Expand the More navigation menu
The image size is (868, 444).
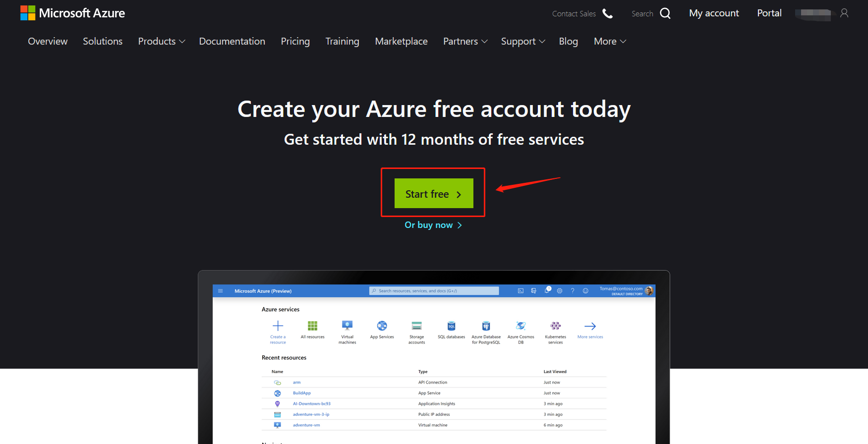coord(610,42)
